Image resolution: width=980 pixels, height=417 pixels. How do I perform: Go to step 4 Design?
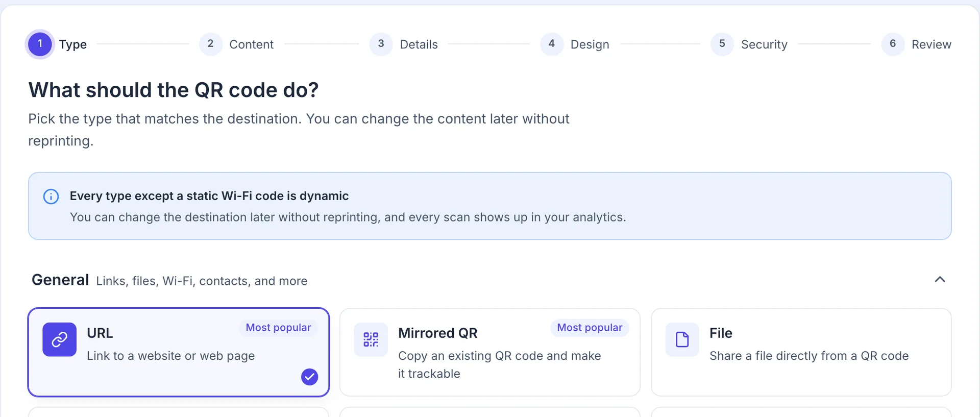(x=575, y=44)
